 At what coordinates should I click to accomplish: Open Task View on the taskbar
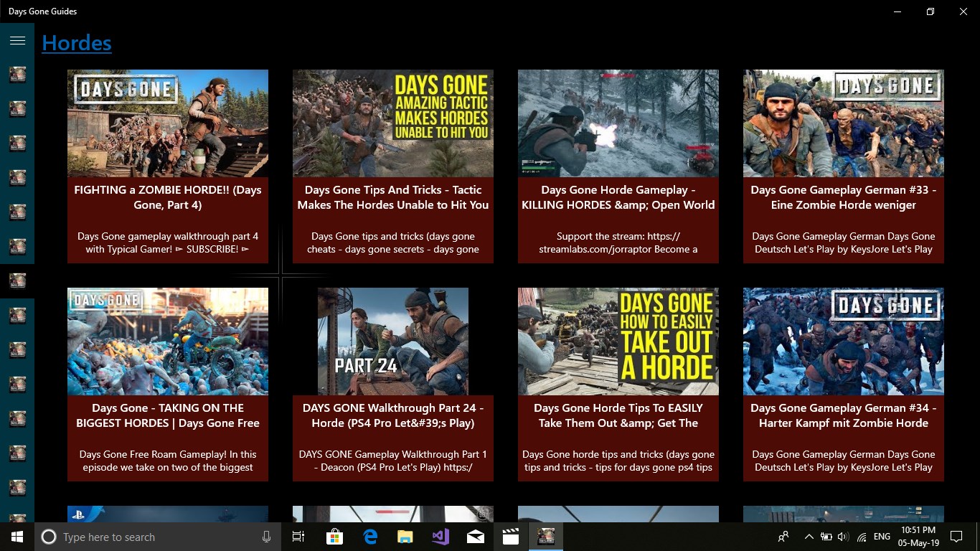(298, 537)
